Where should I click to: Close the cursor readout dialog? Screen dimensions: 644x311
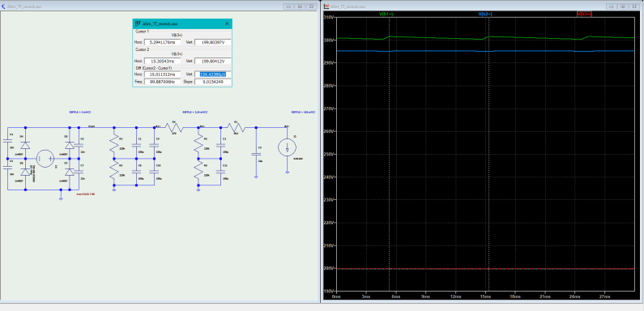point(227,23)
